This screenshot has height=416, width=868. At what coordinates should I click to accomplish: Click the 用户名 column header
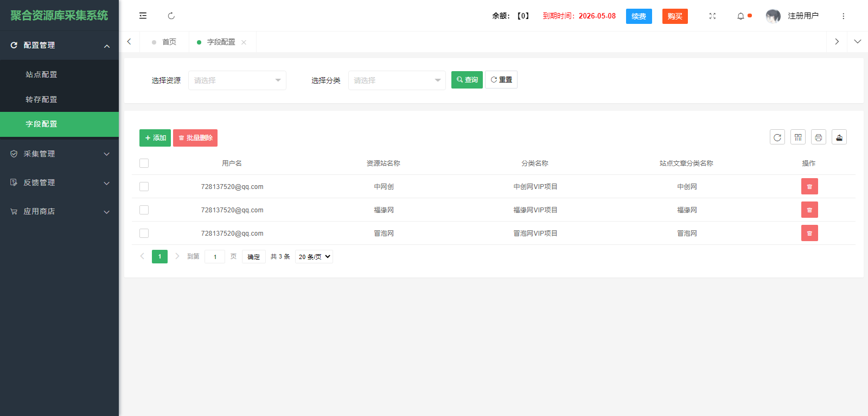(232, 163)
